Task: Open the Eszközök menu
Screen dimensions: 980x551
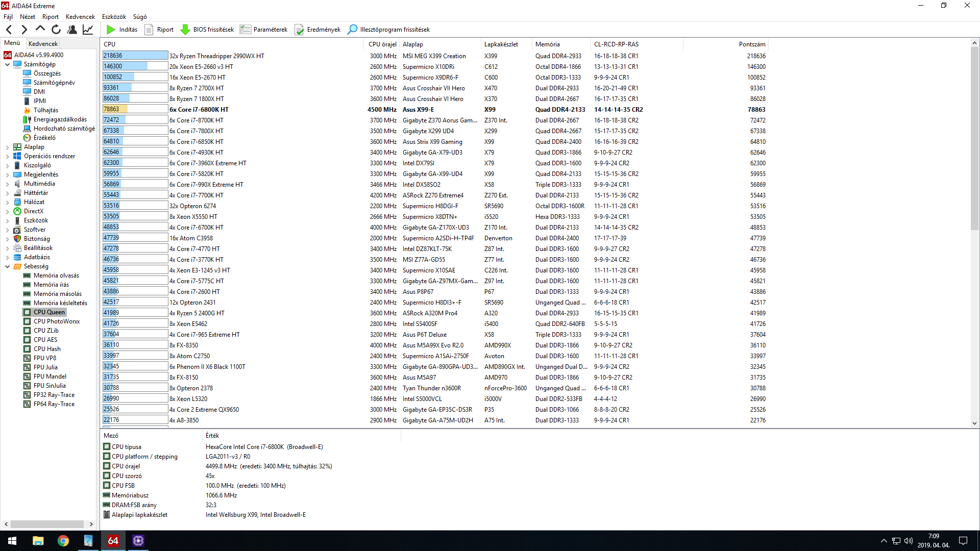Action: tap(114, 17)
